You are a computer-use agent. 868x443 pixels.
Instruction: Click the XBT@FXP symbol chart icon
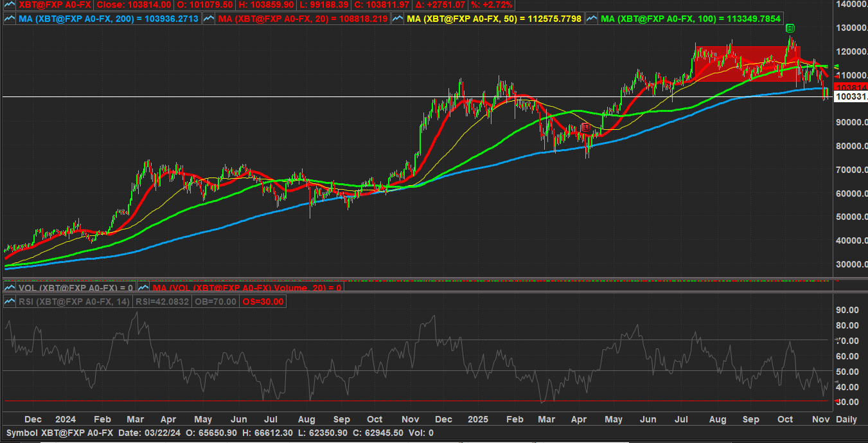coord(10,5)
